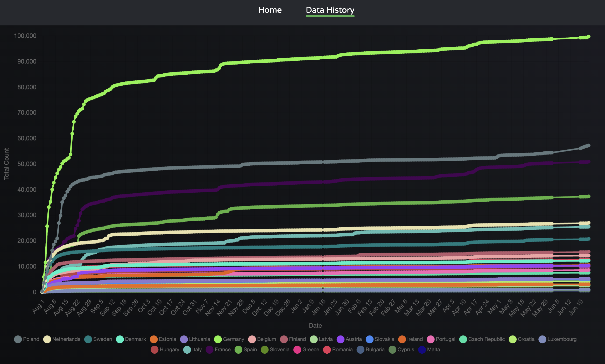Toggle Belgium legend entry
The height and width of the screenshot is (364, 605).
[262, 339]
